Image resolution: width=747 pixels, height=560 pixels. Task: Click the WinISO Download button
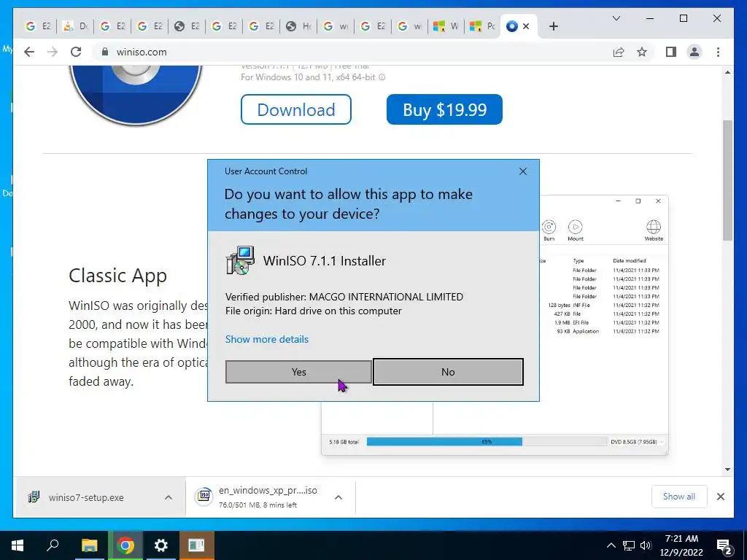tap(296, 109)
